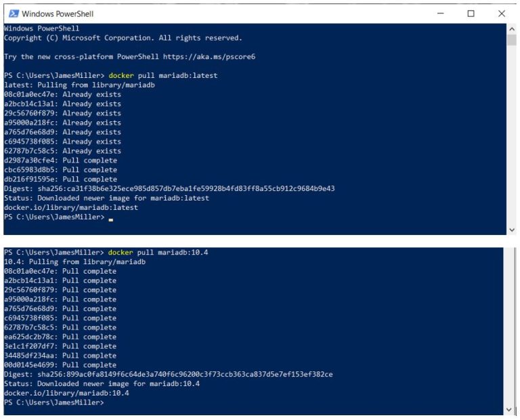Click the 'latest: Pulling from library/mariadb' line
This screenshot has height=420, width=520.
click(x=79, y=85)
